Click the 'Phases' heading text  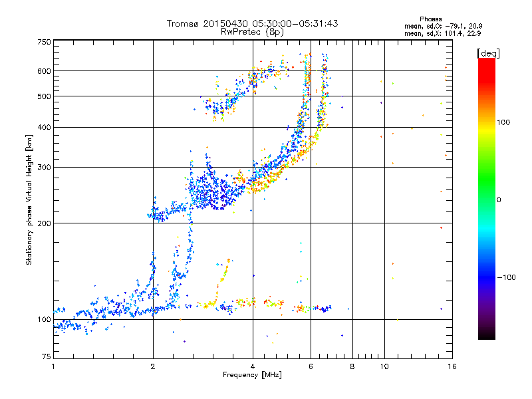[430, 19]
